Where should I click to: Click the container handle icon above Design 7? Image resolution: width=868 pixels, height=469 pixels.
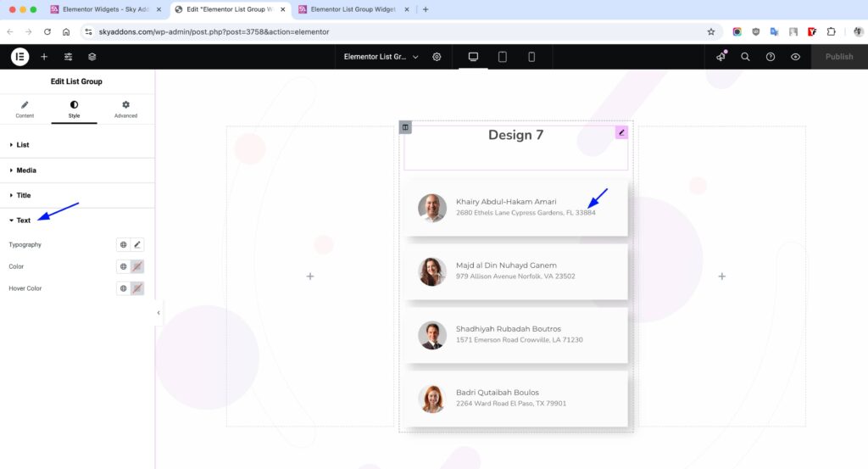coord(405,127)
